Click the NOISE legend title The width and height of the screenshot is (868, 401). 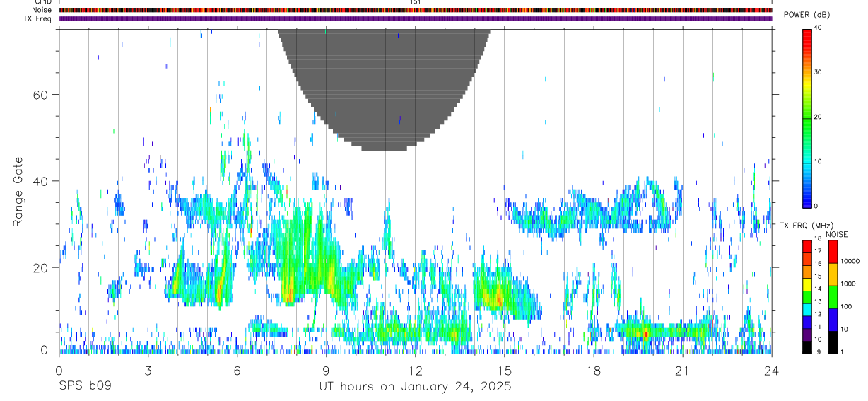coord(836,234)
